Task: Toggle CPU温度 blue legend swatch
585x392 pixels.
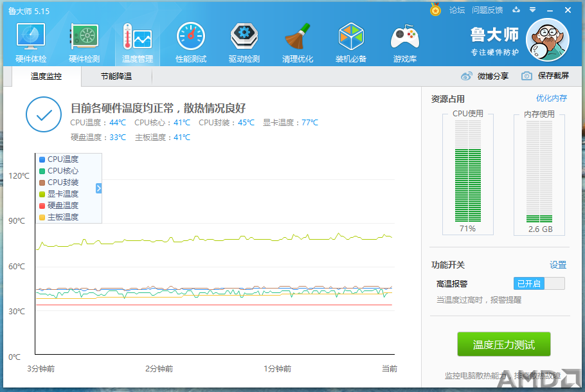Action: (42, 159)
